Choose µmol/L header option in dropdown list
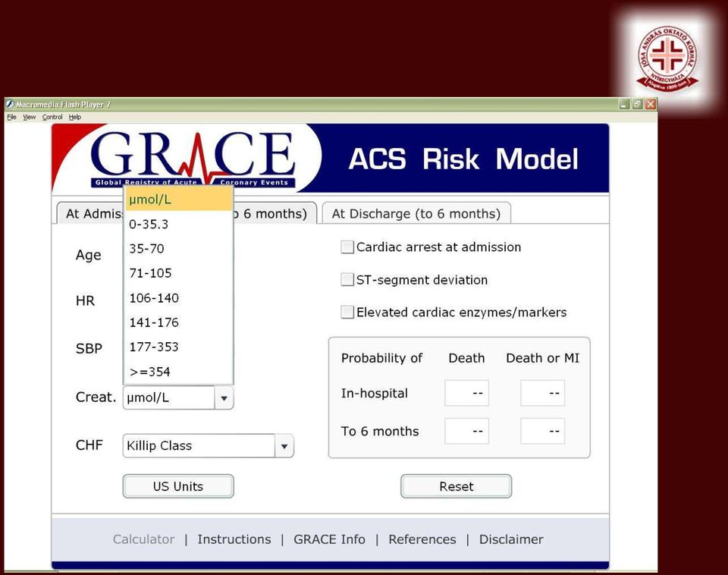Image resolution: width=728 pixels, height=575 pixels. [x=178, y=200]
